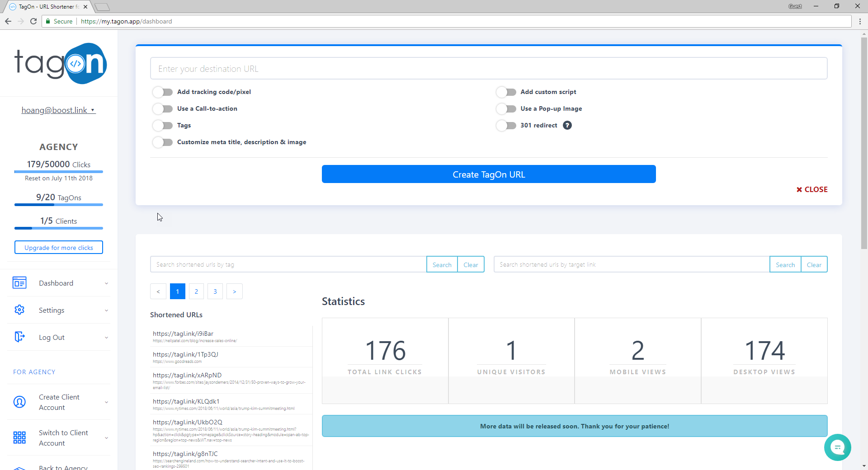The width and height of the screenshot is (868, 470).
Task: Focus Search shortened urls by target link field
Action: point(632,264)
